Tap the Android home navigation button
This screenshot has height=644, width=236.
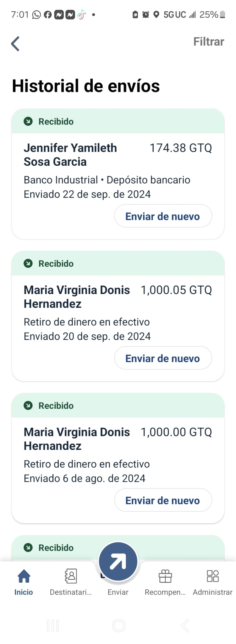(119, 625)
